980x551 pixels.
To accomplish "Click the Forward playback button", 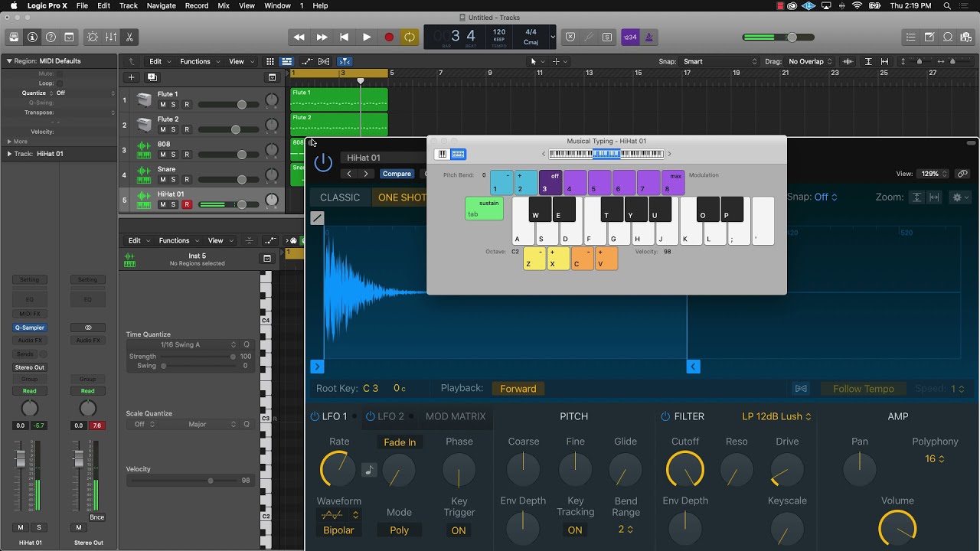I will coord(518,389).
